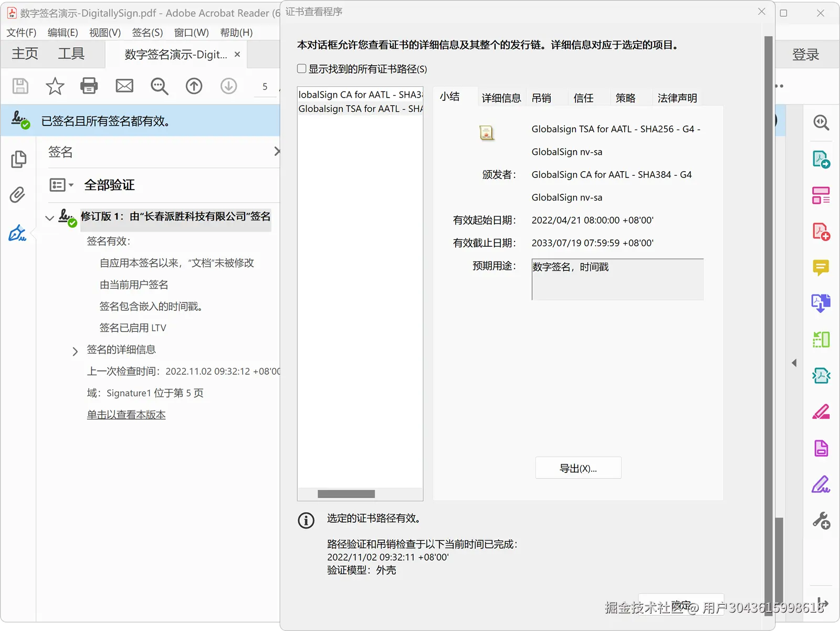Open attachments paperclip panel
This screenshot has height=631, width=840.
point(17,195)
